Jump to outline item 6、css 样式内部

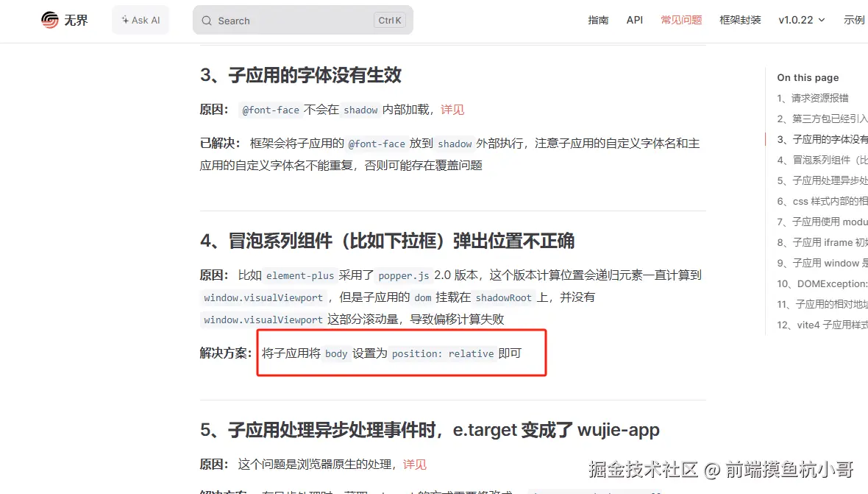822,201
